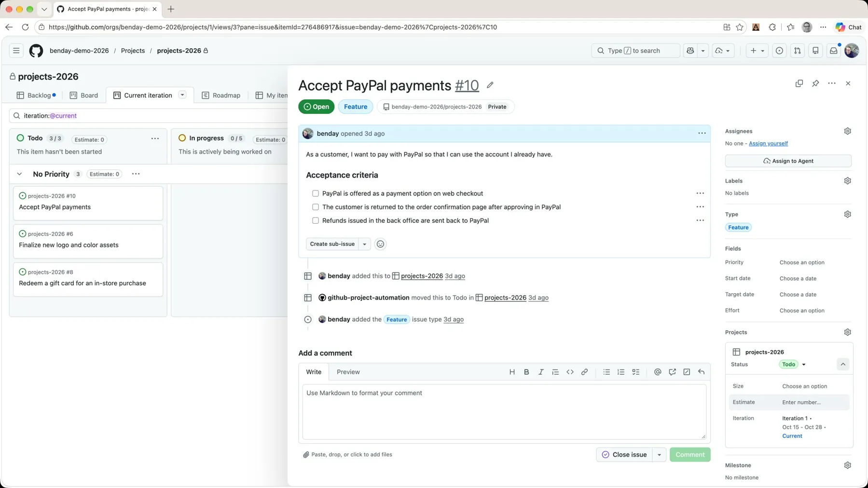Open the Todo column options menu
Image resolution: width=868 pixels, height=488 pixels.
155,138
